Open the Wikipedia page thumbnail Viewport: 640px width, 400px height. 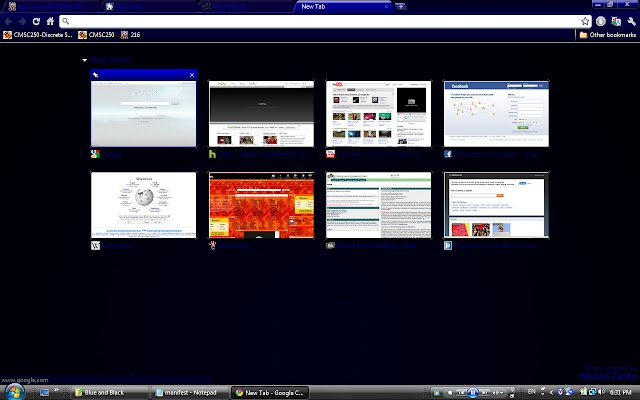click(144, 205)
